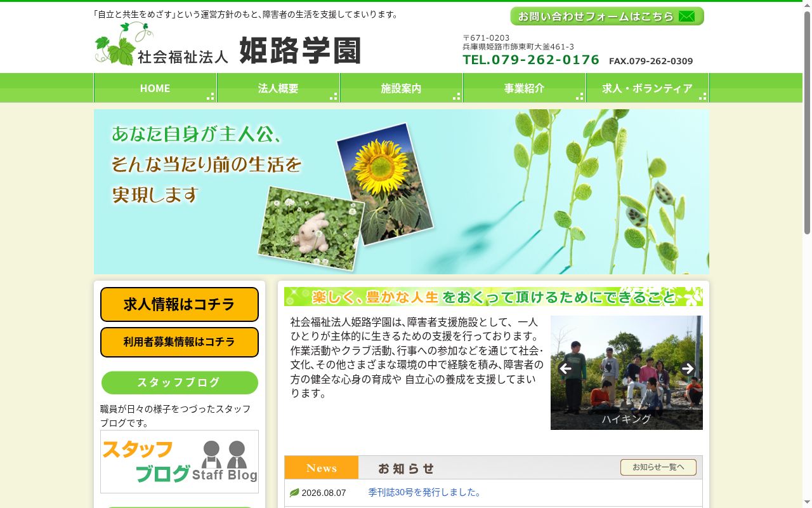Click the 利用者募集情報はコチラ button
This screenshot has height=508, width=812.
[x=180, y=342]
